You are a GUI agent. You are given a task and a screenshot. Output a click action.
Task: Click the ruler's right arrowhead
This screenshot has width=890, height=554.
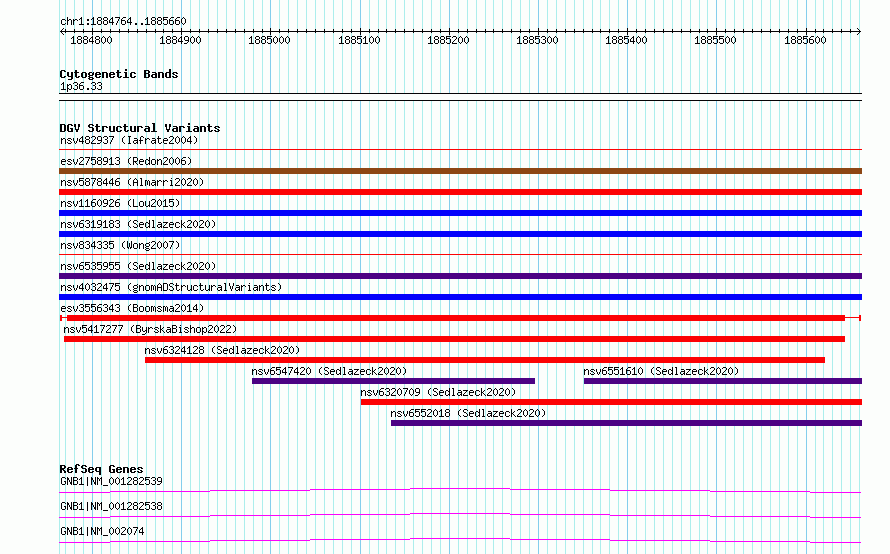pos(859,31)
